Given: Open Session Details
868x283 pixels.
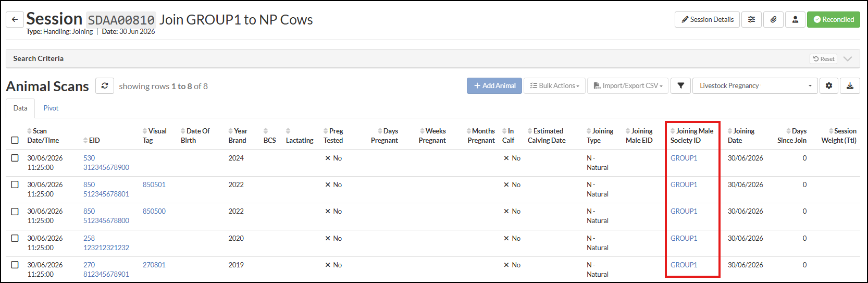Looking at the screenshot, I should [707, 19].
